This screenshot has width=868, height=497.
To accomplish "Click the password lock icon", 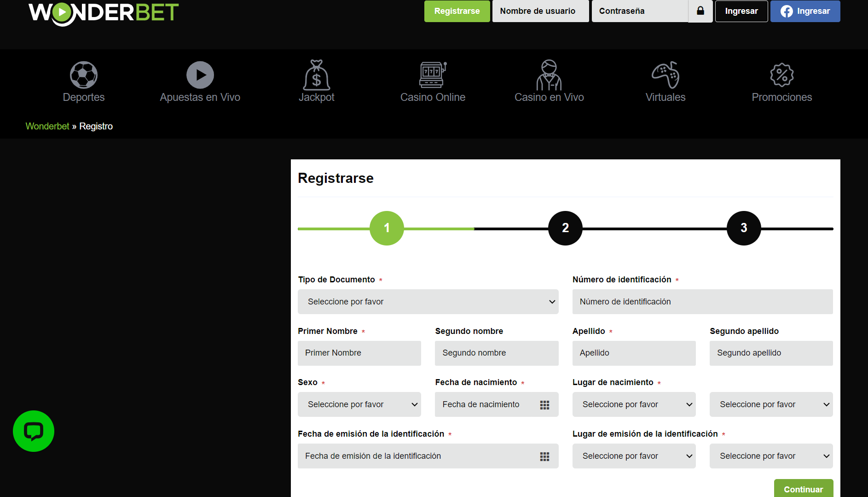I will tap(700, 11).
